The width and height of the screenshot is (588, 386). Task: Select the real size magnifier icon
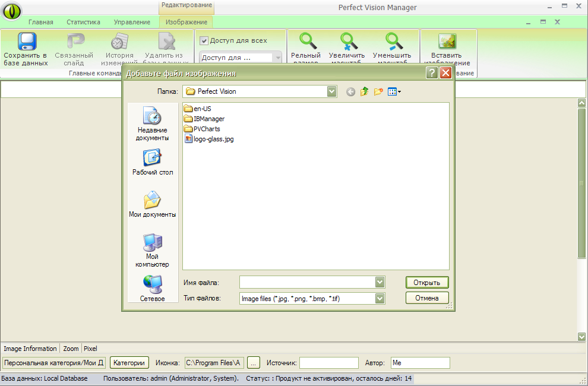[307, 41]
